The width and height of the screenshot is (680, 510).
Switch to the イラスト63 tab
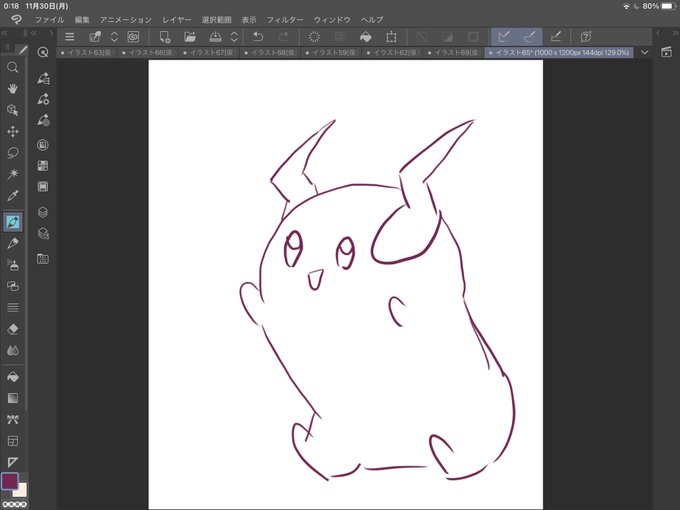coord(87,52)
